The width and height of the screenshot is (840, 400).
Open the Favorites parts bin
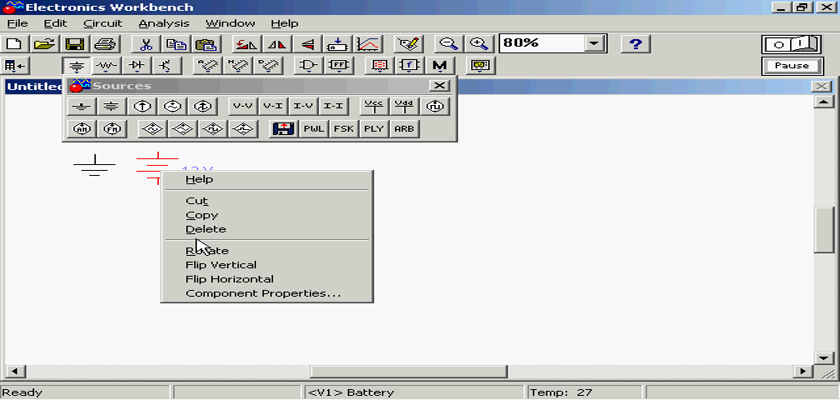(15, 66)
